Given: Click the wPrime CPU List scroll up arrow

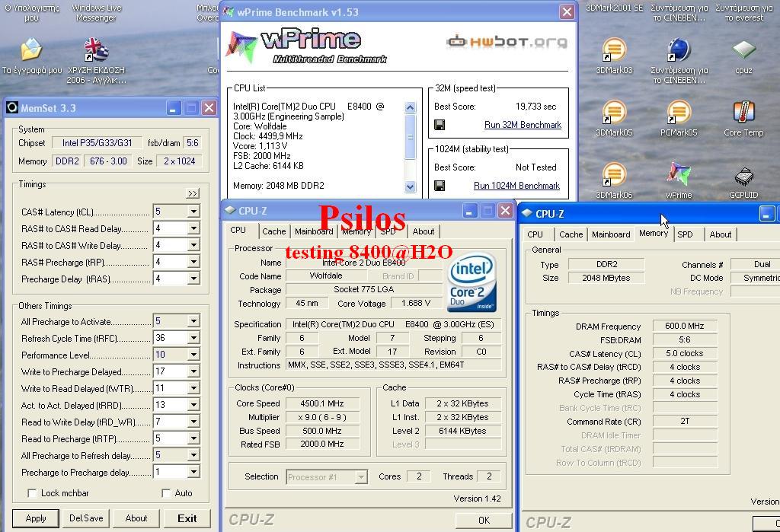Looking at the screenshot, I should coord(410,107).
